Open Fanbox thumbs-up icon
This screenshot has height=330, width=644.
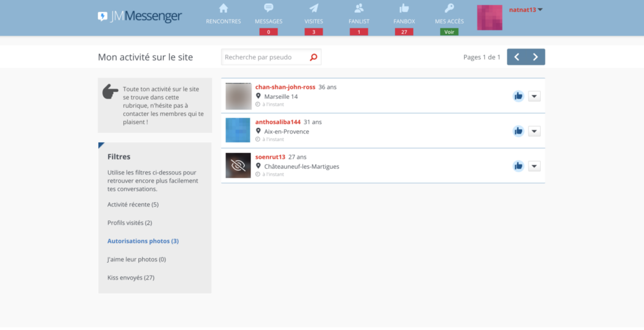(404, 8)
